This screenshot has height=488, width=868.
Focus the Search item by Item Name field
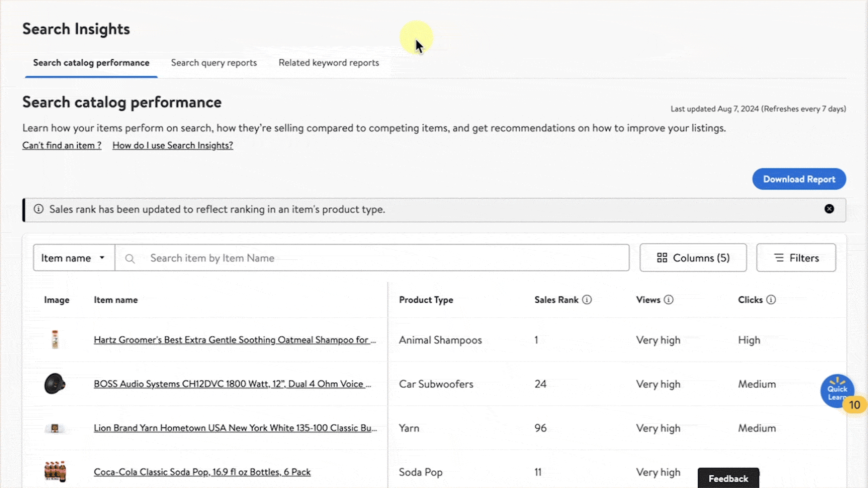(x=372, y=258)
